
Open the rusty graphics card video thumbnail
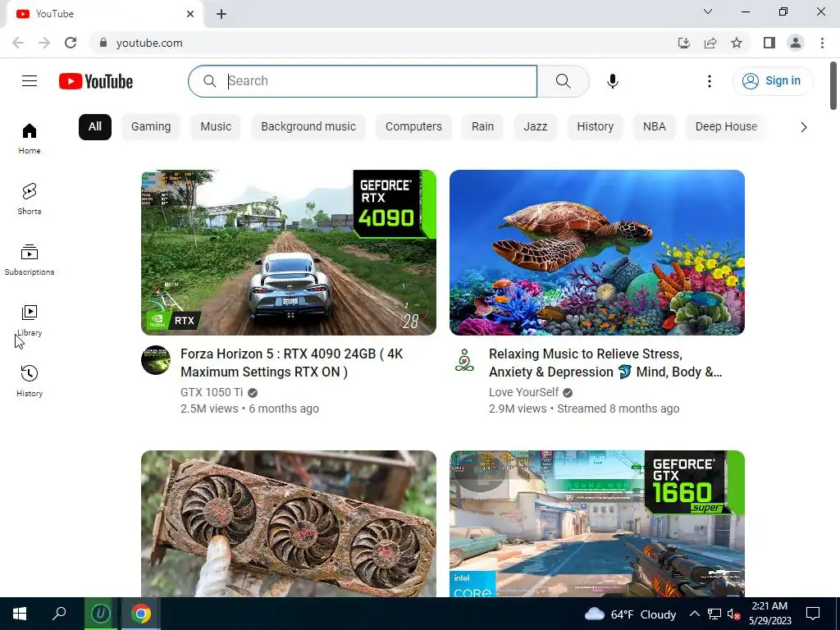tap(289, 523)
